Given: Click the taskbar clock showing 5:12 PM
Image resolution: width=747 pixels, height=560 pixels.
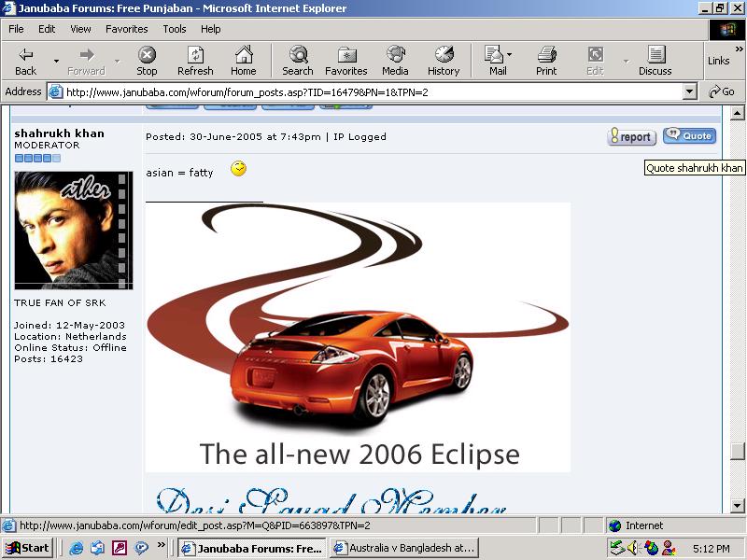Looking at the screenshot, I should (712, 549).
